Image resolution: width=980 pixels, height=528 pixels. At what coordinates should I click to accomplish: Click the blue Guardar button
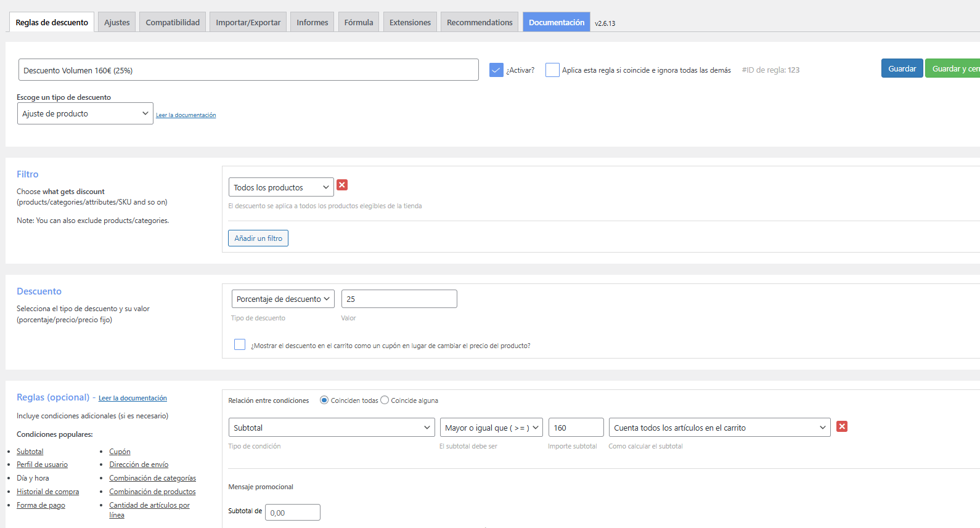902,68
